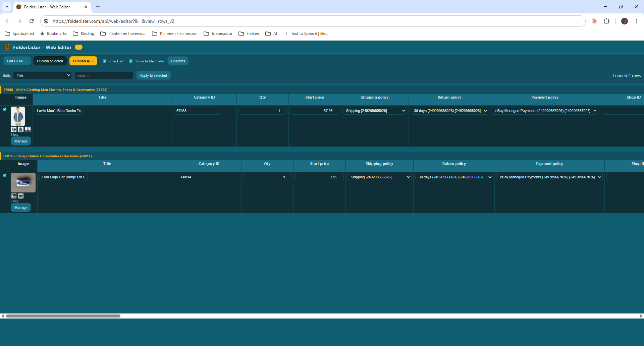
Task: Click the site info icon in address bar
Action: pos(46,21)
